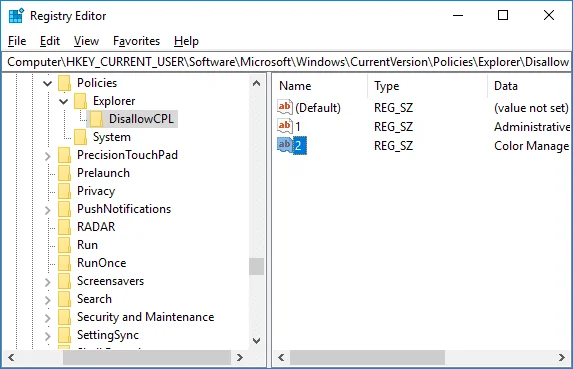Click the Explorer folder icon
This screenshot has width=573, height=369.
point(80,101)
